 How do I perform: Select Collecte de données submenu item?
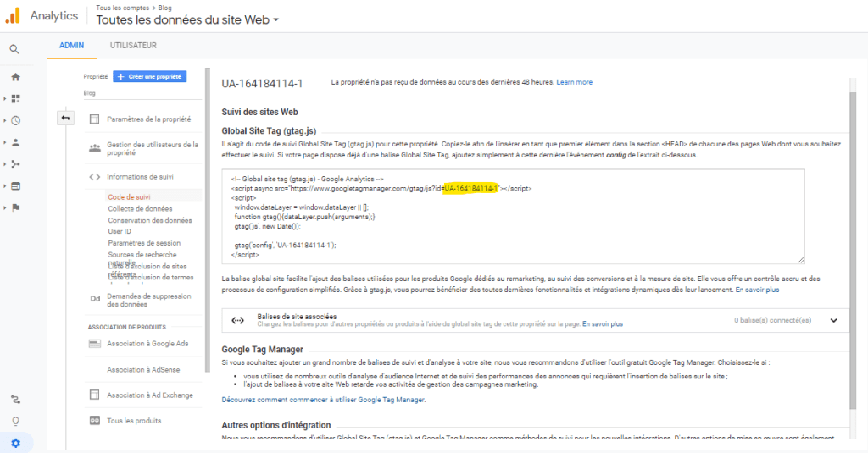tap(140, 208)
